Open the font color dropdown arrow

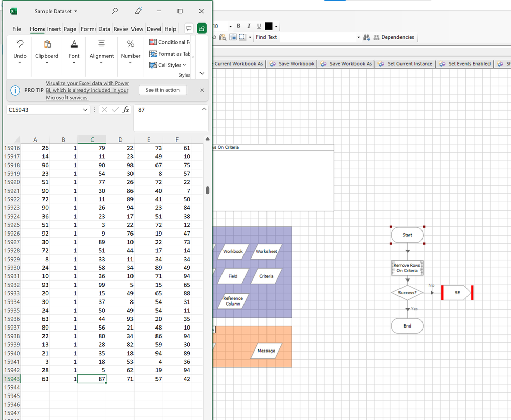[x=276, y=27]
